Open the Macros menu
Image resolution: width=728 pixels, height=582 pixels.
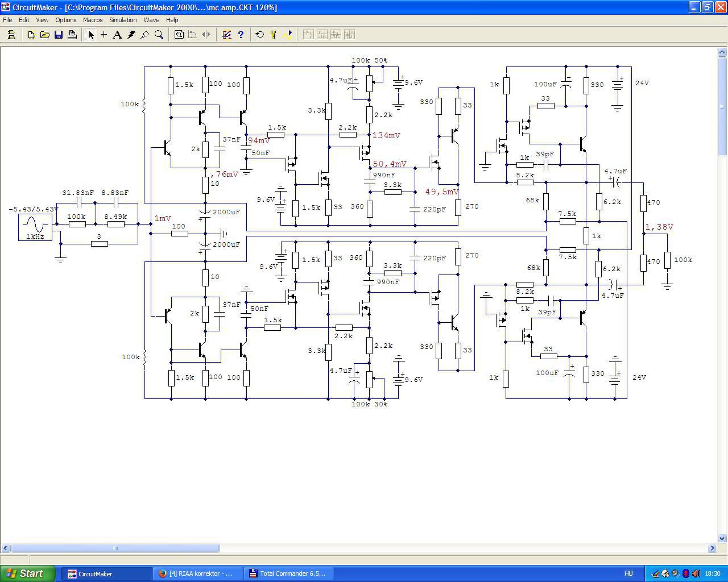93,20
